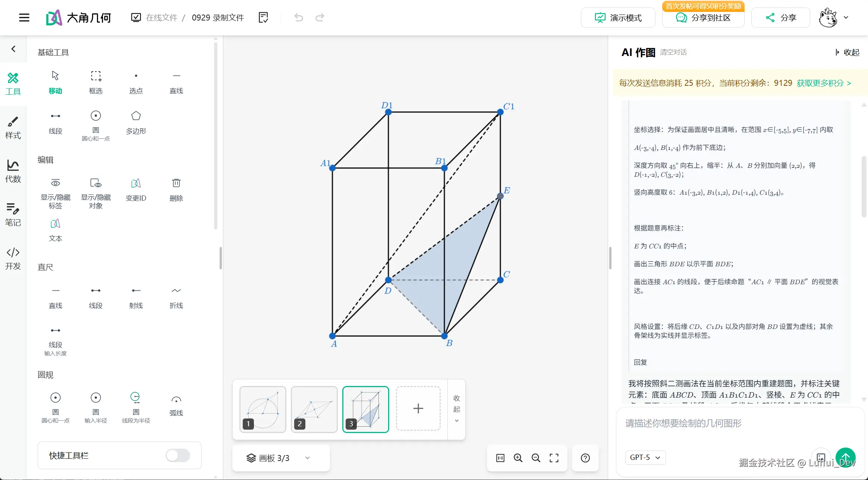Screen dimensions: 868x480
Task: Open the Algebra (代数) sidebar tab
Action: click(13, 171)
